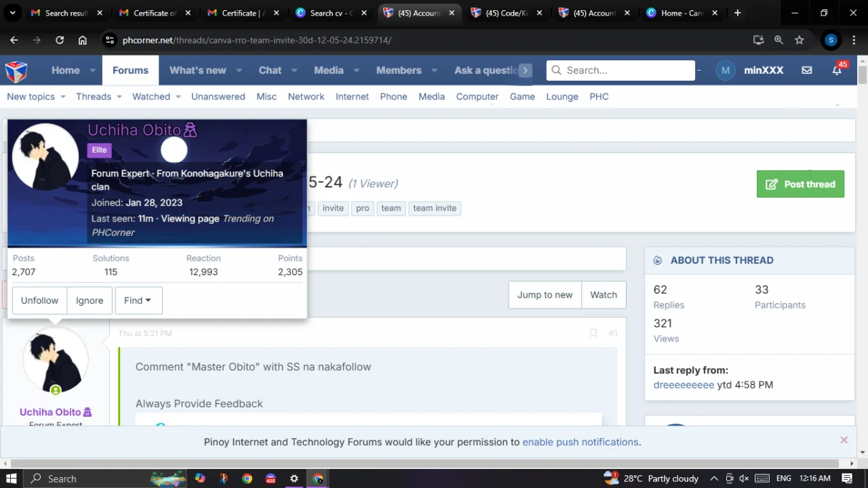Expand the Media dropdown arrow
This screenshot has height=488, width=868.
[x=356, y=70]
